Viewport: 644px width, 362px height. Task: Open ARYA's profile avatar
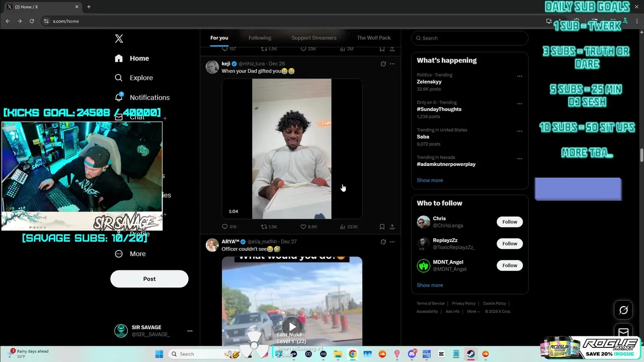pos(212,245)
